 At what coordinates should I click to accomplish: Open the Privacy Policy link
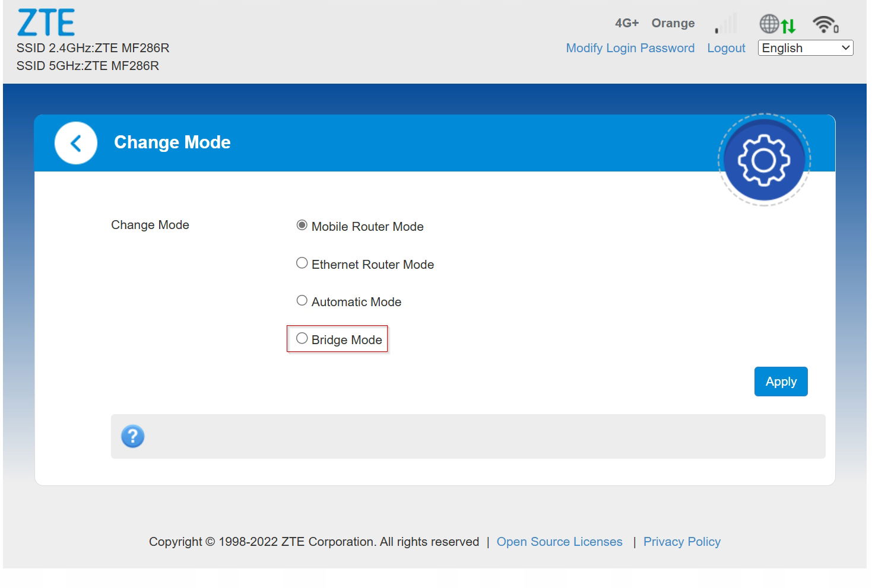682,542
